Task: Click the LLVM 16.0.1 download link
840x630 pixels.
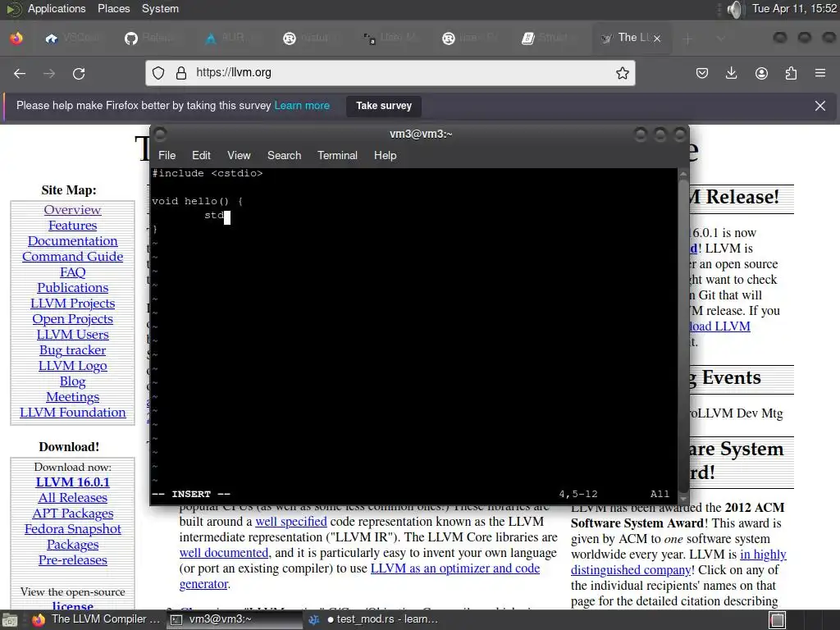Action: tap(72, 482)
